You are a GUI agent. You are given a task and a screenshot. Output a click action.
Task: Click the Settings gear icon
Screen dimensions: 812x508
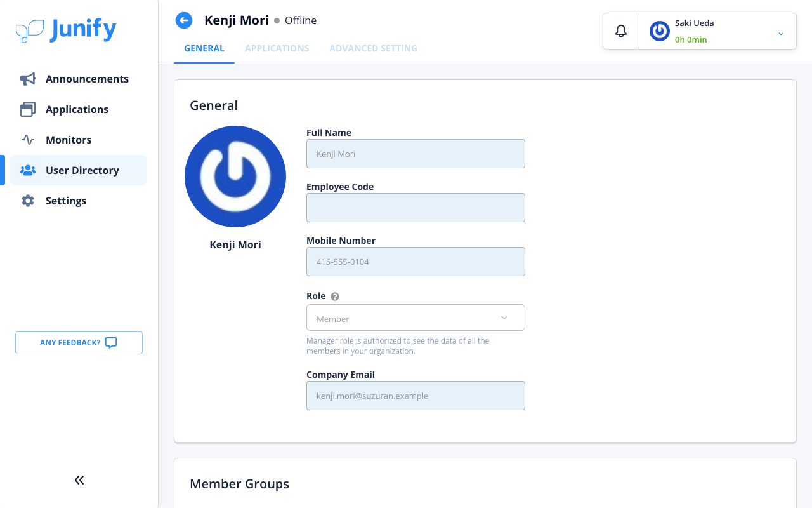pos(28,201)
